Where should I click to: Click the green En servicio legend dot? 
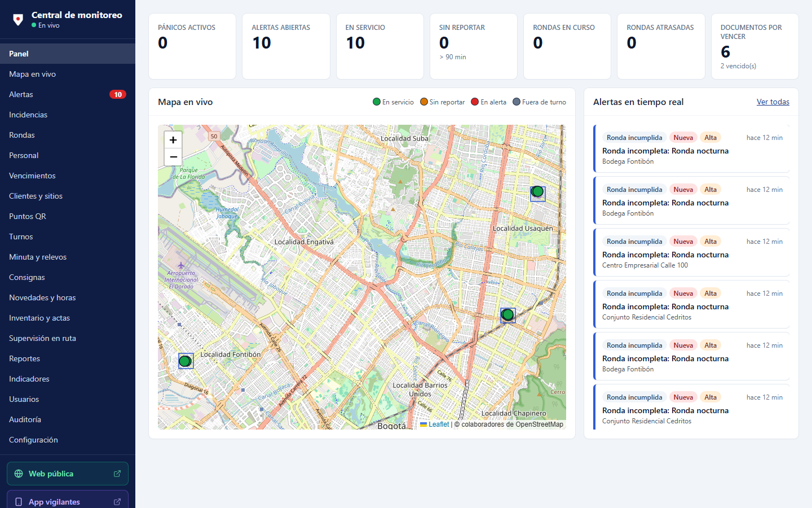(x=377, y=102)
